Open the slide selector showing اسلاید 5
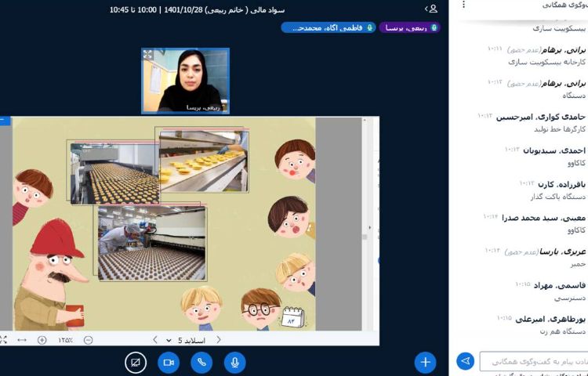The image size is (588, 376). point(186,341)
